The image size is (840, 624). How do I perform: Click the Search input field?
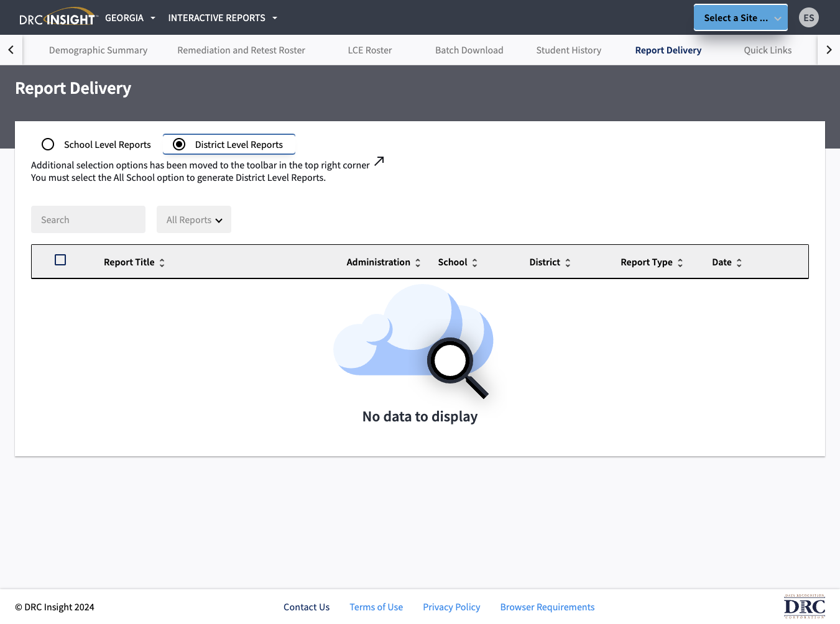(x=88, y=219)
